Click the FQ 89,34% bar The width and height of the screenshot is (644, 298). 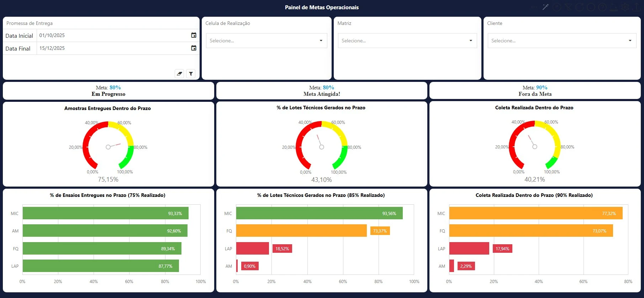(x=102, y=249)
